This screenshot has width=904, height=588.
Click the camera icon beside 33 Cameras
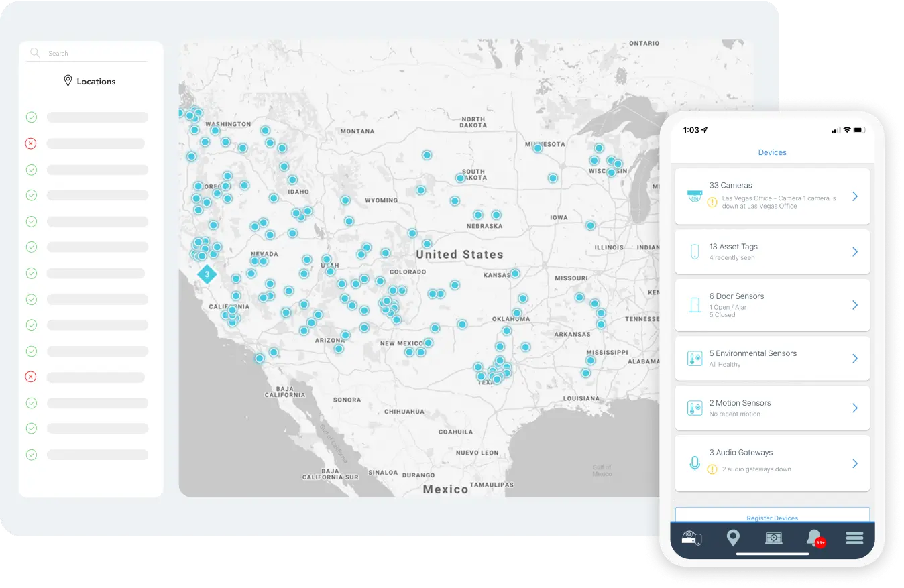[694, 196]
